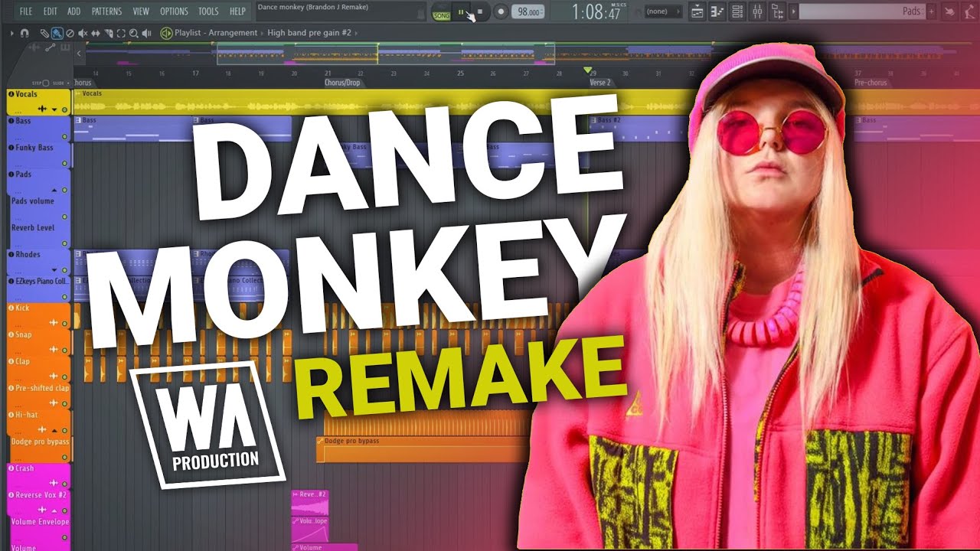The height and width of the screenshot is (551, 980).
Task: Click the piano keys icon above track headers
Action: pyautogui.click(x=65, y=47)
